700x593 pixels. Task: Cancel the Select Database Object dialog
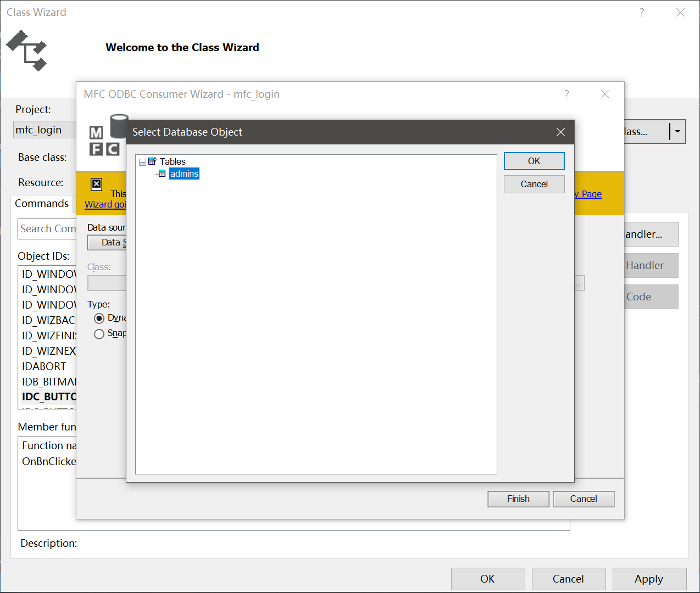[x=534, y=184]
